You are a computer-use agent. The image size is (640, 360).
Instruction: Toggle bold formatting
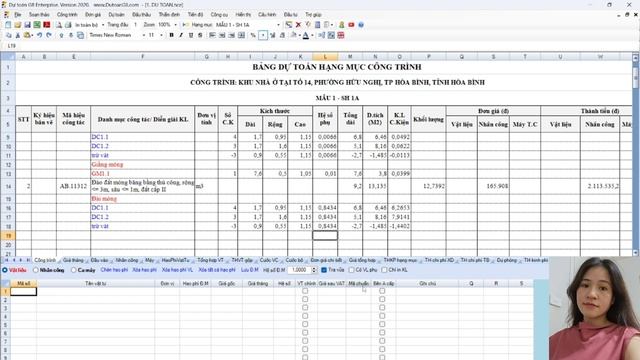tap(171, 36)
